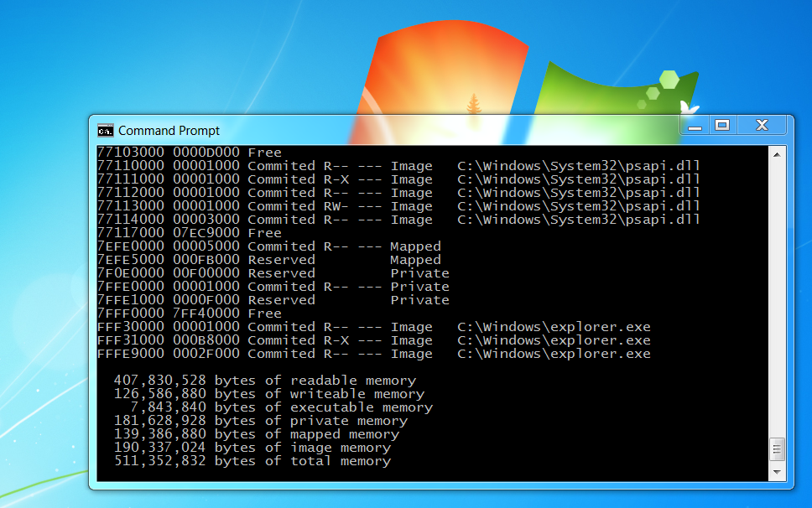Close the Command Prompt window

[x=762, y=126]
